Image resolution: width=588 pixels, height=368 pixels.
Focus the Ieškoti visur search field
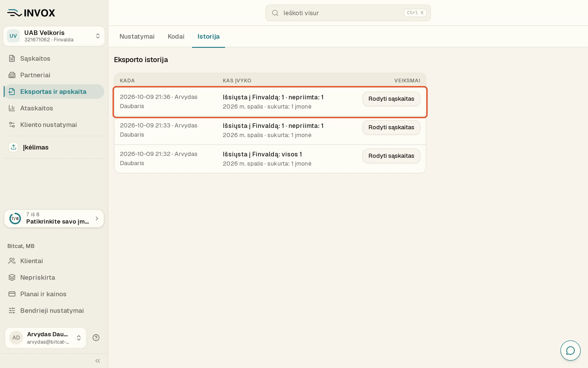(348, 13)
